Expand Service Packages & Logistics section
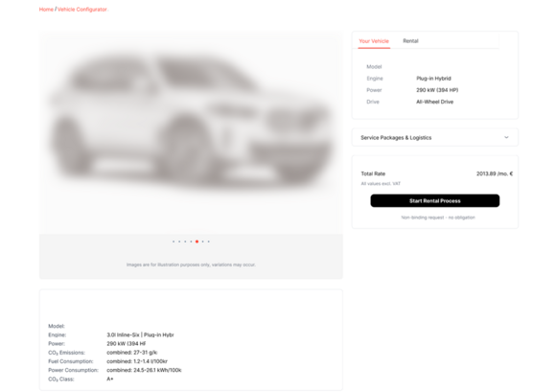The image size is (556, 392). click(x=434, y=137)
